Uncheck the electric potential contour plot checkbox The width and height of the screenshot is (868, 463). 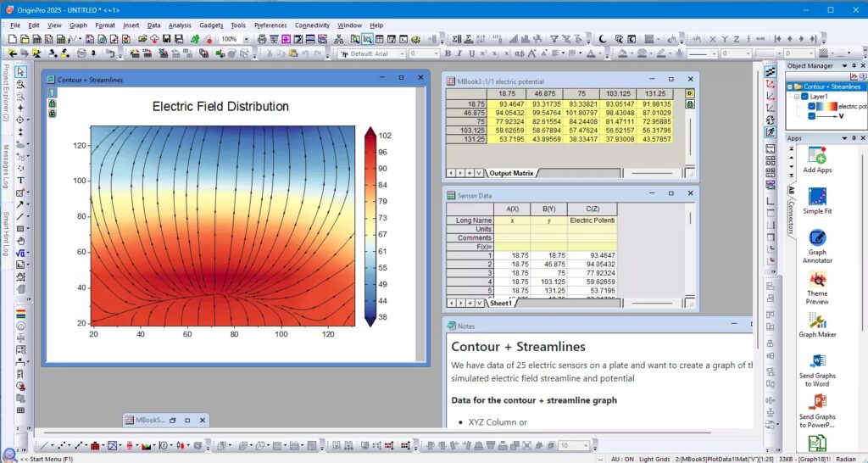(x=812, y=107)
